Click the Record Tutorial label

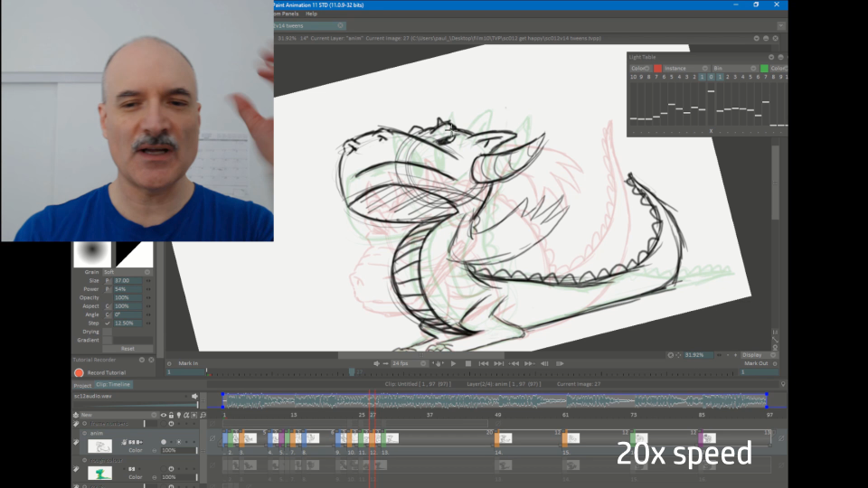107,373
